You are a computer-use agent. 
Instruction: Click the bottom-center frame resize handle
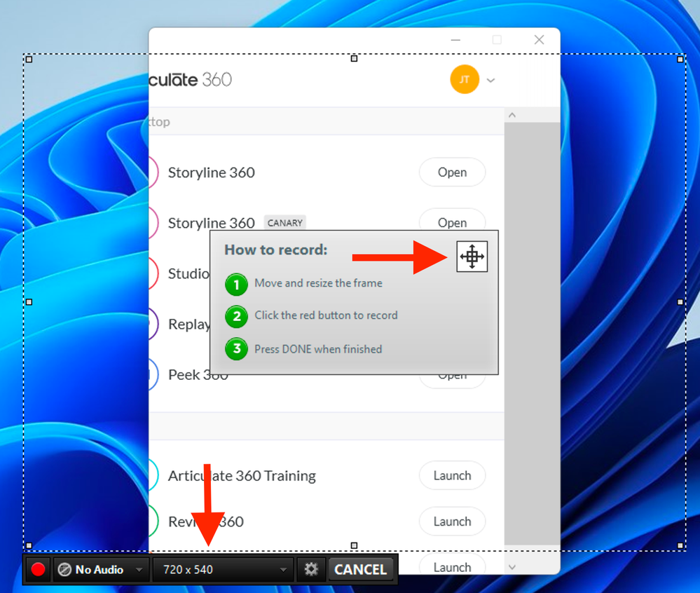point(354,545)
